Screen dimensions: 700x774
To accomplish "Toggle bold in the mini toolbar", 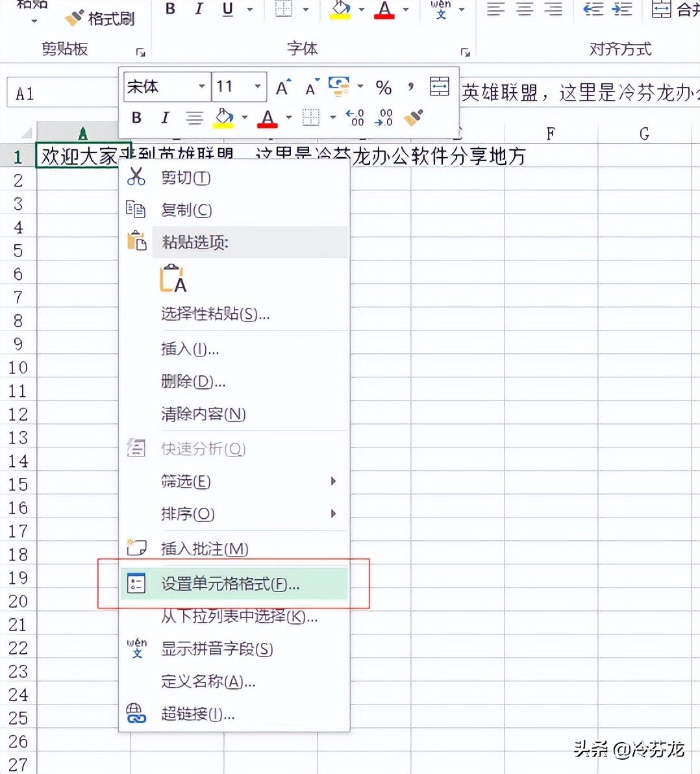I will (137, 118).
